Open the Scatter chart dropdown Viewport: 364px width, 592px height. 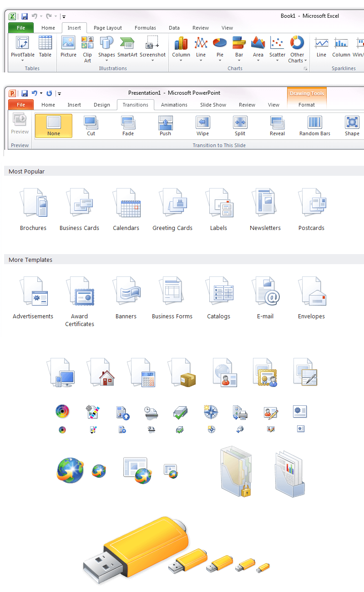click(277, 50)
